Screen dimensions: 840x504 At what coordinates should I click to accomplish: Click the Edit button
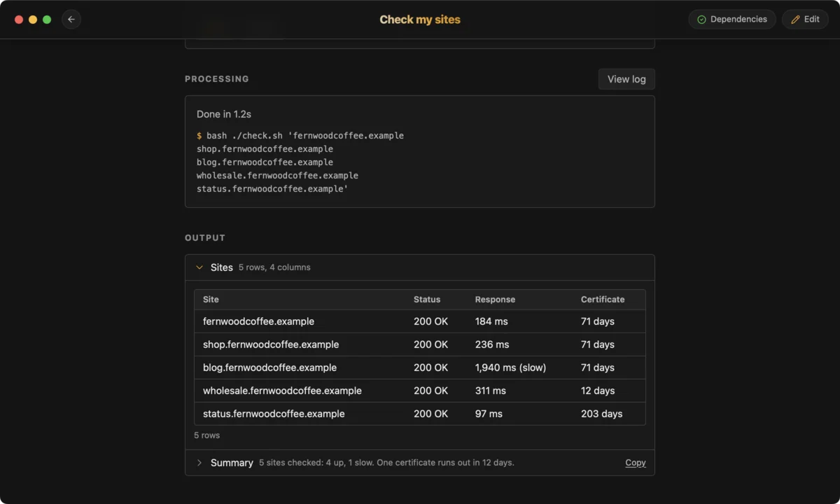[805, 20]
